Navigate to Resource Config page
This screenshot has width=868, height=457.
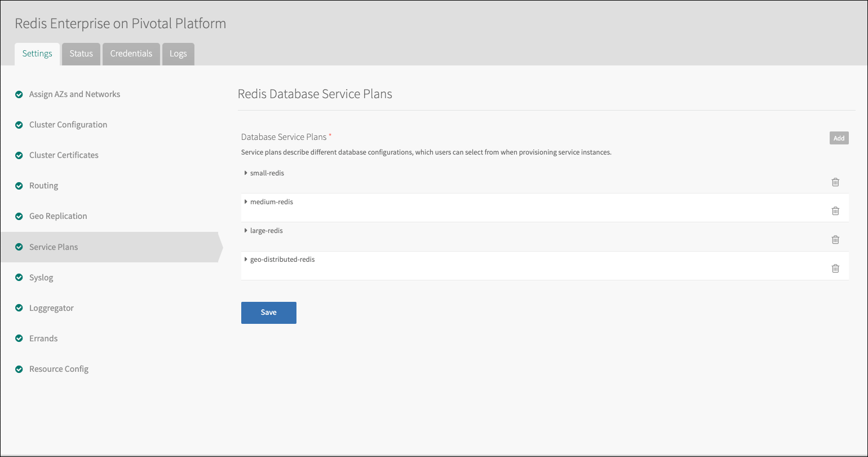tap(59, 369)
